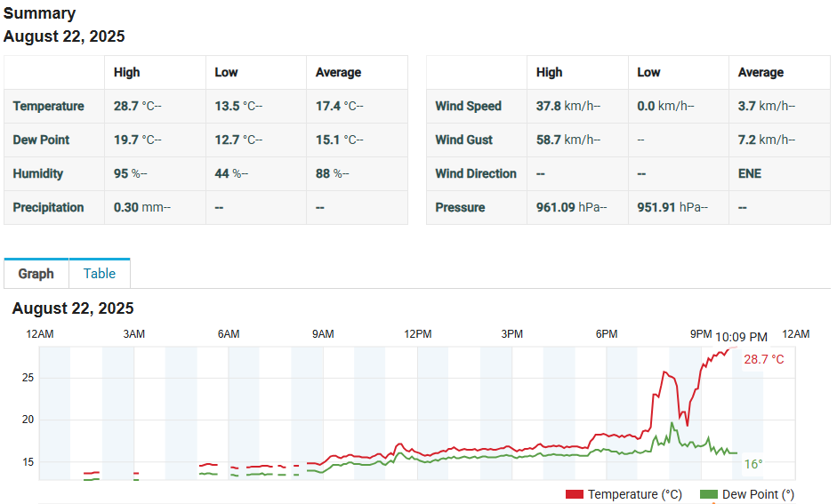Click the red Temperature legend swatch

(x=574, y=494)
